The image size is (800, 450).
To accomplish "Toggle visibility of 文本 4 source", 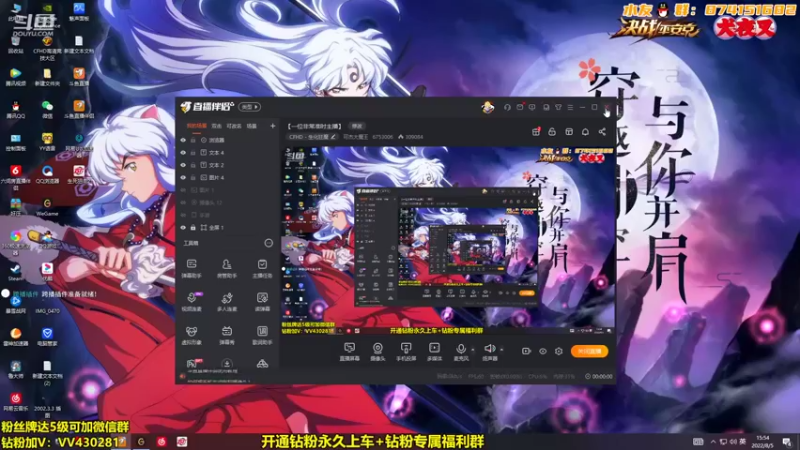I will pyautogui.click(x=183, y=153).
